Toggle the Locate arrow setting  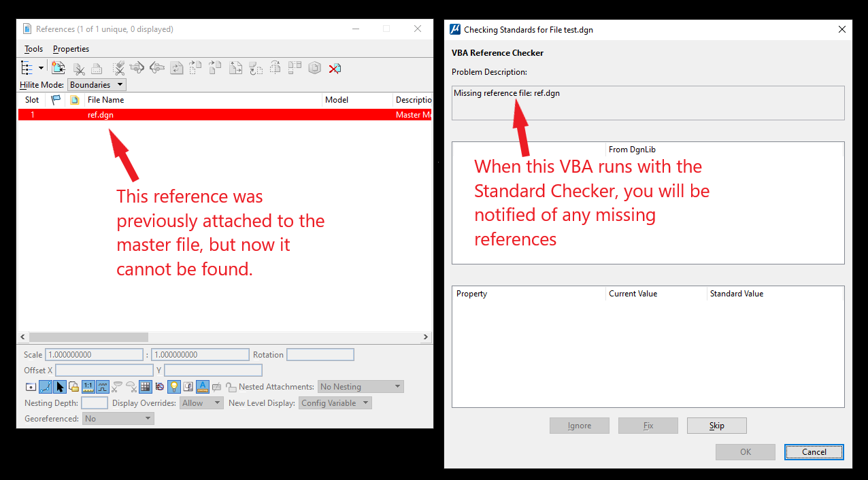point(60,387)
